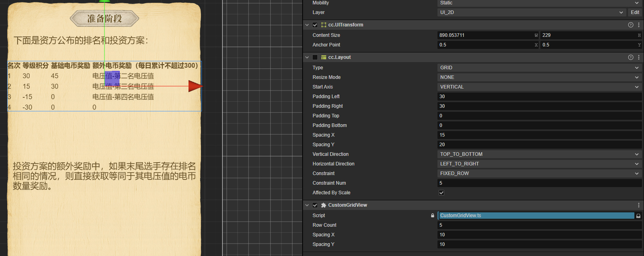The height and width of the screenshot is (256, 644).
Task: Open cc.Layout component options menu
Action: [x=639, y=57]
